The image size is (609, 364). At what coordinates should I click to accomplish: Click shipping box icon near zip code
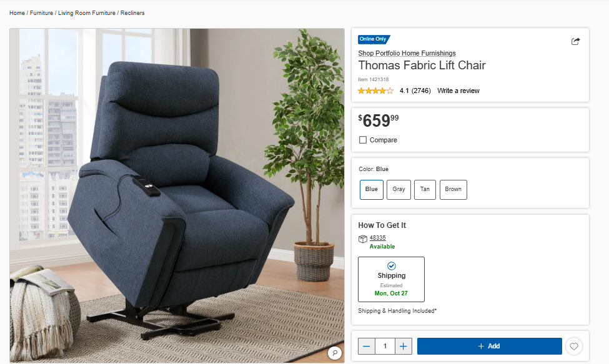coord(362,239)
